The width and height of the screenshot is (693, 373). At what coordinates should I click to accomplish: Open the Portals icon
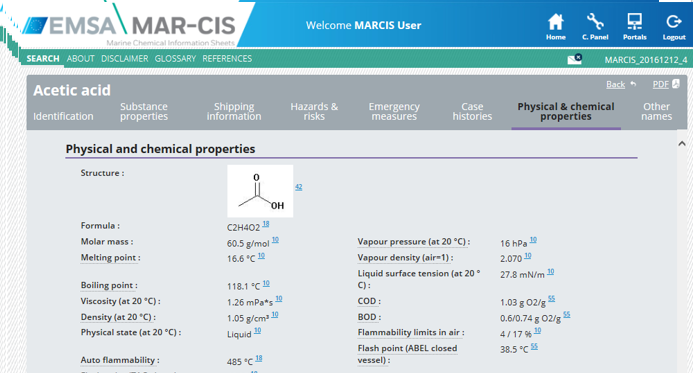coord(635,21)
